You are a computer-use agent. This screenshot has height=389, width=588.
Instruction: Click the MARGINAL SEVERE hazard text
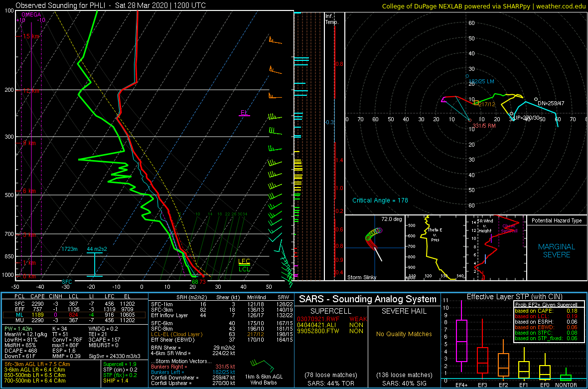click(x=557, y=251)
